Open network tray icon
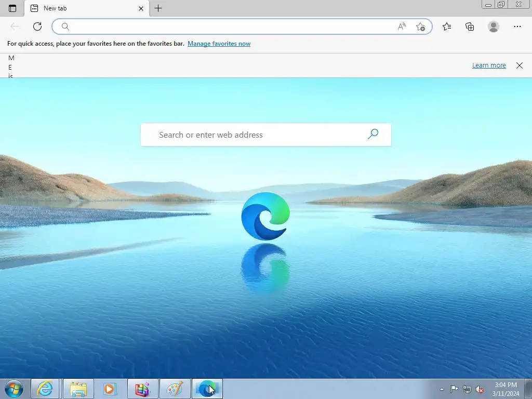 click(467, 389)
